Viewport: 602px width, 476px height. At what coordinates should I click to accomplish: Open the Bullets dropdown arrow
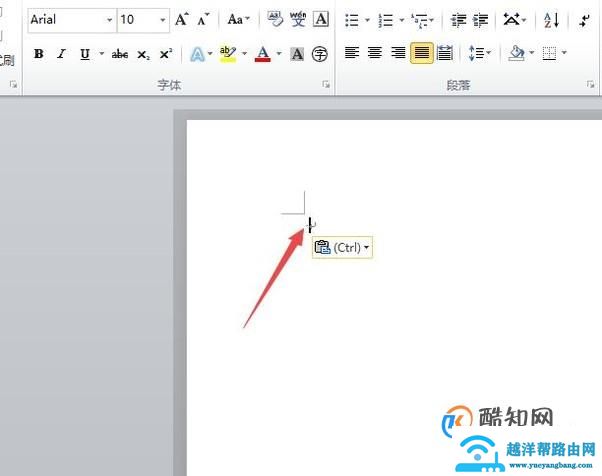[367, 20]
